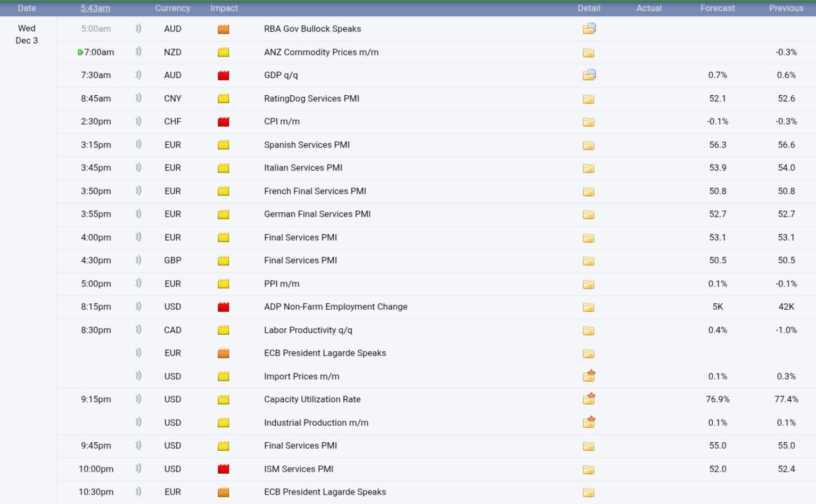Open detail folder for ADP Non-Farm Employment Change

coord(588,307)
